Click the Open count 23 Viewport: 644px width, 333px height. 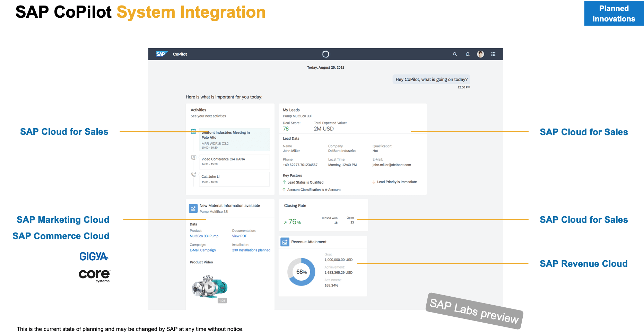click(x=352, y=222)
